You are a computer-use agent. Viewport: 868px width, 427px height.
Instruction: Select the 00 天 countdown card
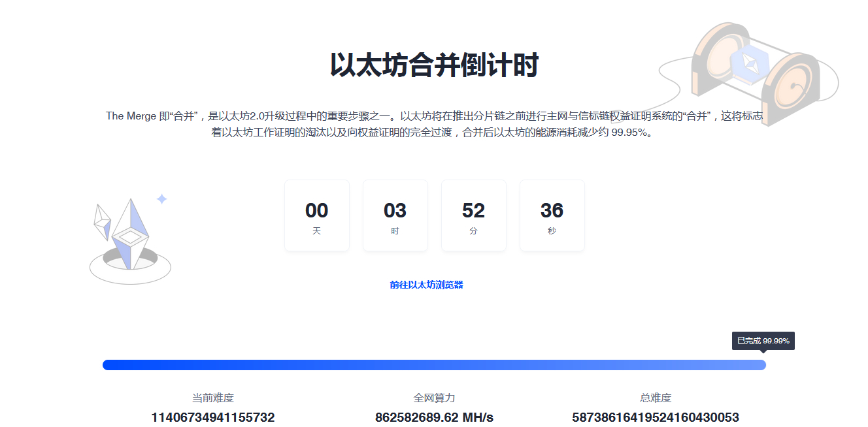pos(317,215)
